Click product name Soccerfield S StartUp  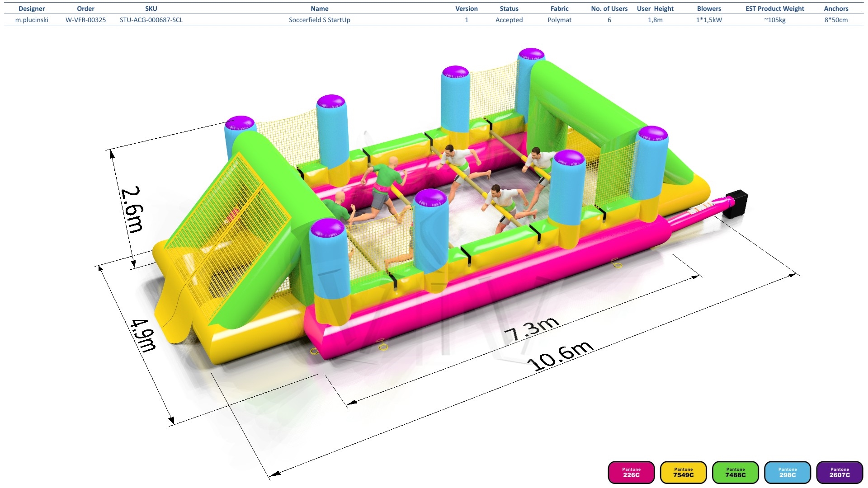pyautogui.click(x=320, y=20)
